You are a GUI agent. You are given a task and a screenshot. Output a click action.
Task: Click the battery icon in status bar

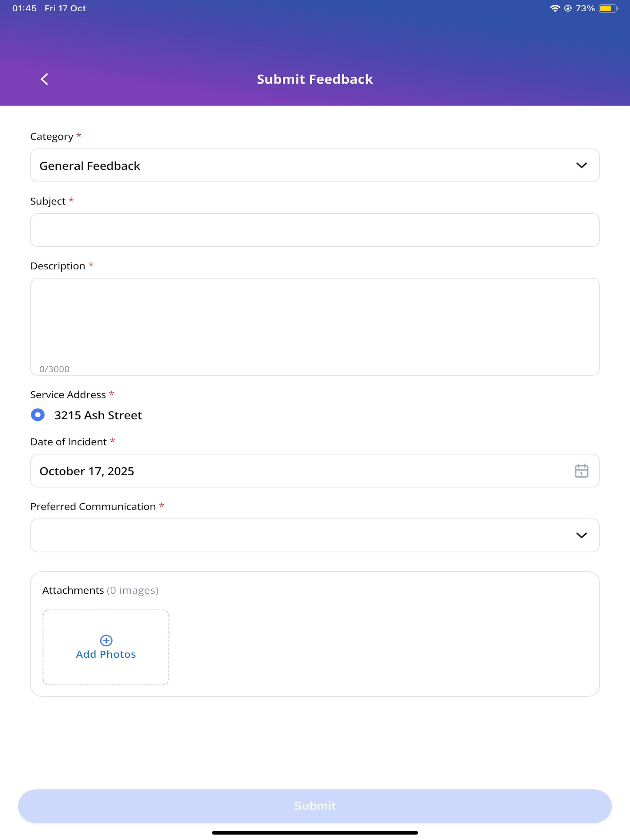point(608,8)
